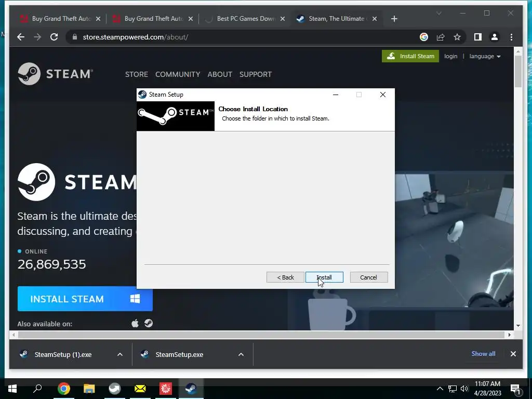This screenshot has height=399, width=532.
Task: Reload the Steam page
Action: pos(54,37)
